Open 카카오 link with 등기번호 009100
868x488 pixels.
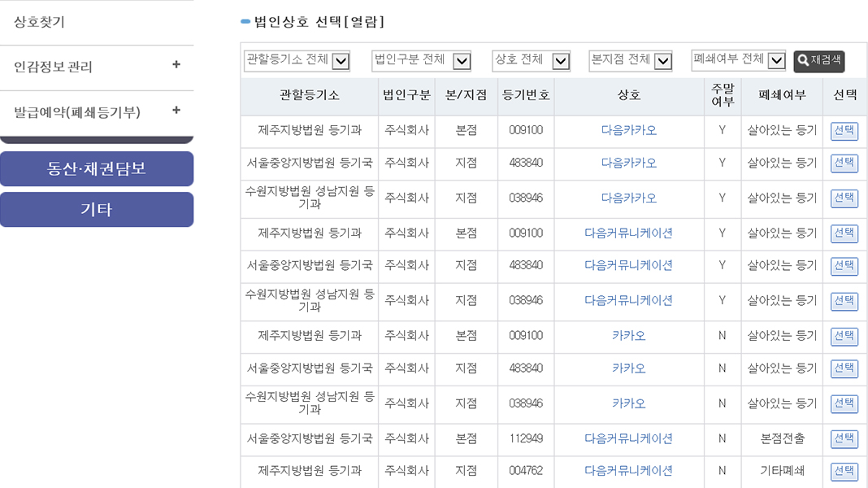(629, 336)
